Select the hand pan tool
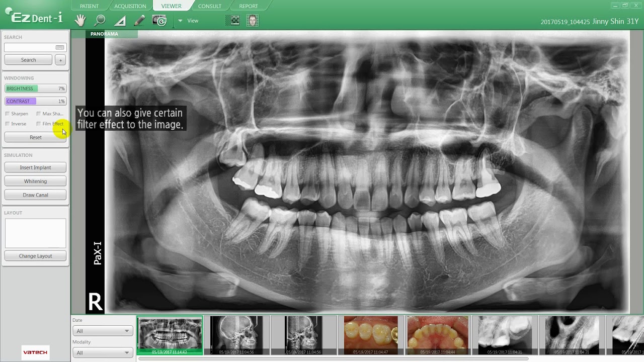This screenshot has width=644, height=362. 80,21
